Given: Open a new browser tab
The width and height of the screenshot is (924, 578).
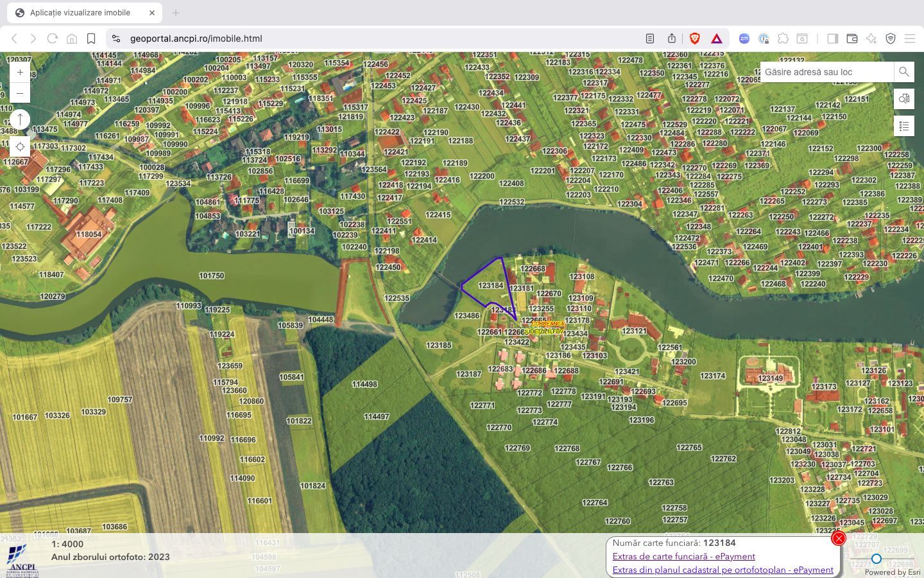Looking at the screenshot, I should (175, 13).
